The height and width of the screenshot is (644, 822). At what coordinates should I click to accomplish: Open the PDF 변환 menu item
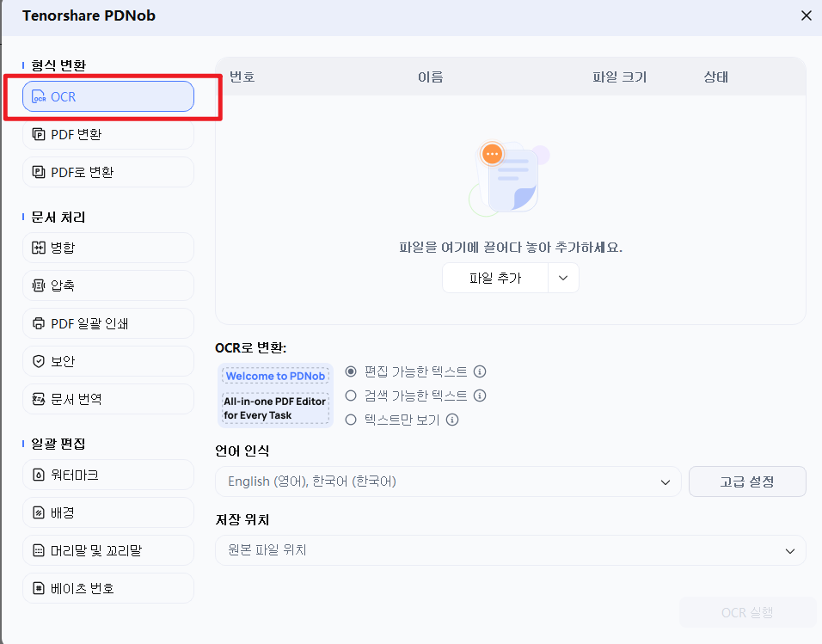(x=108, y=135)
